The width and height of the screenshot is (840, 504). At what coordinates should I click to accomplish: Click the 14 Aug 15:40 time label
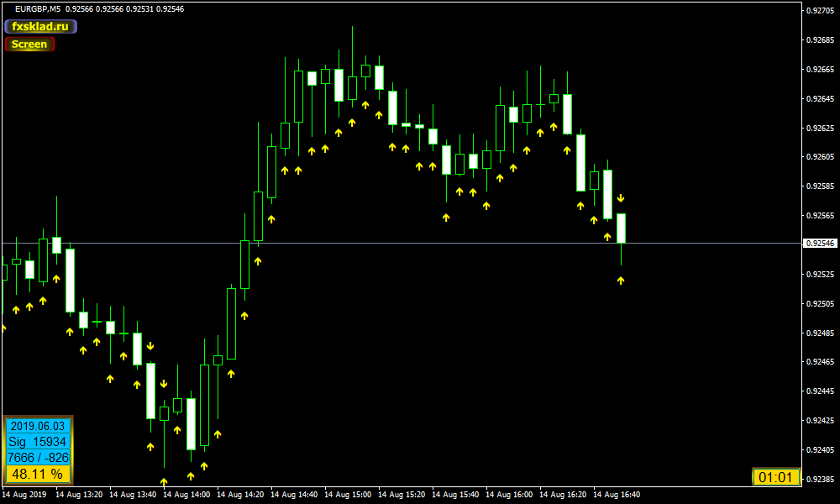(455, 495)
